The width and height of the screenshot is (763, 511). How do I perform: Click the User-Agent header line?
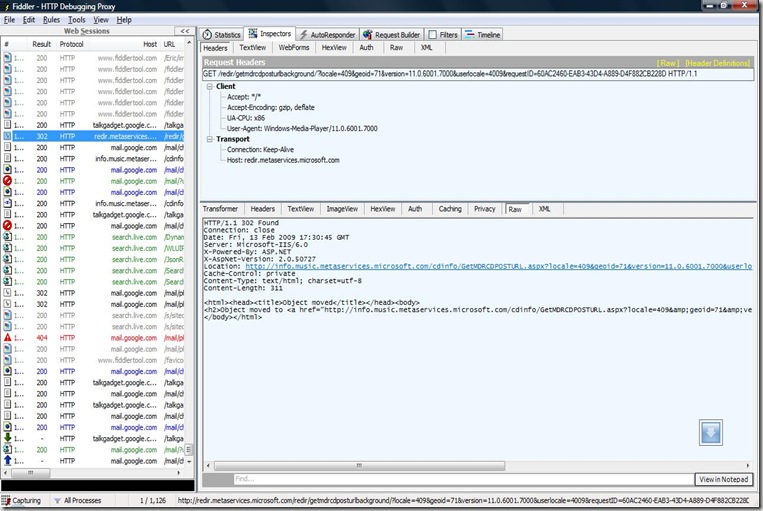[302, 128]
